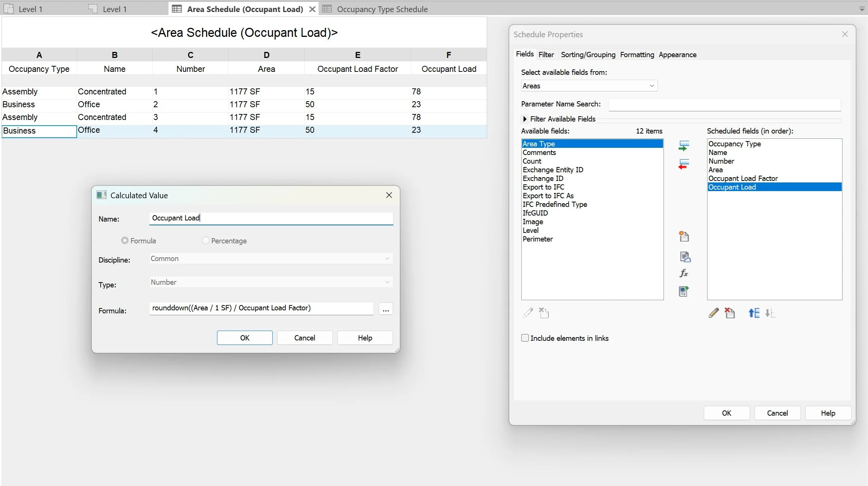Click the Add parameter green arrow icon
Screen dimensions: 868x486
click(x=684, y=146)
